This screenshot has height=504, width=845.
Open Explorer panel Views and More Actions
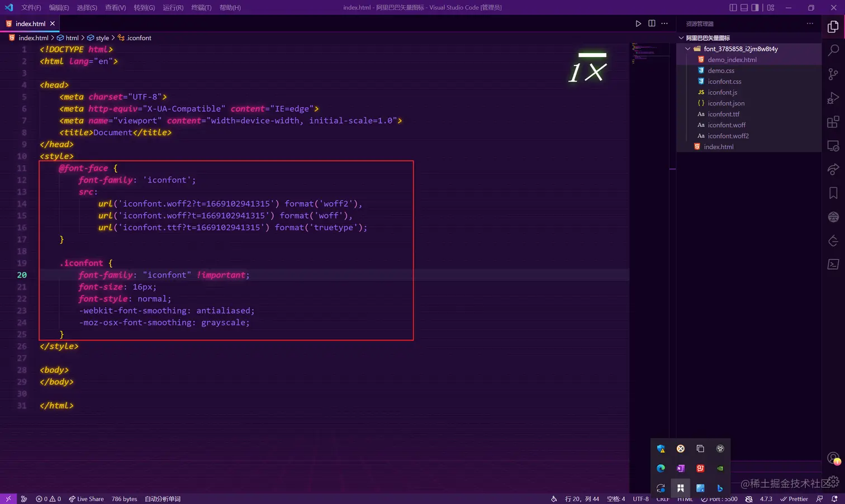coord(810,23)
